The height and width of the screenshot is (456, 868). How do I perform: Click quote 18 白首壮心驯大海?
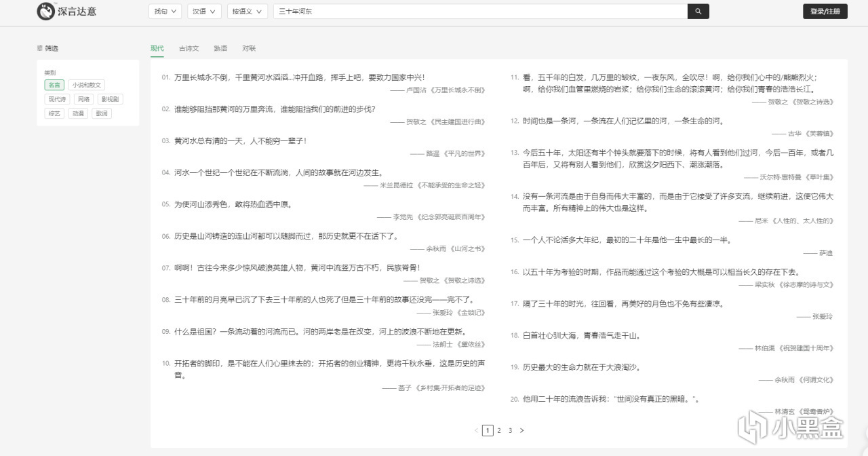click(x=582, y=335)
